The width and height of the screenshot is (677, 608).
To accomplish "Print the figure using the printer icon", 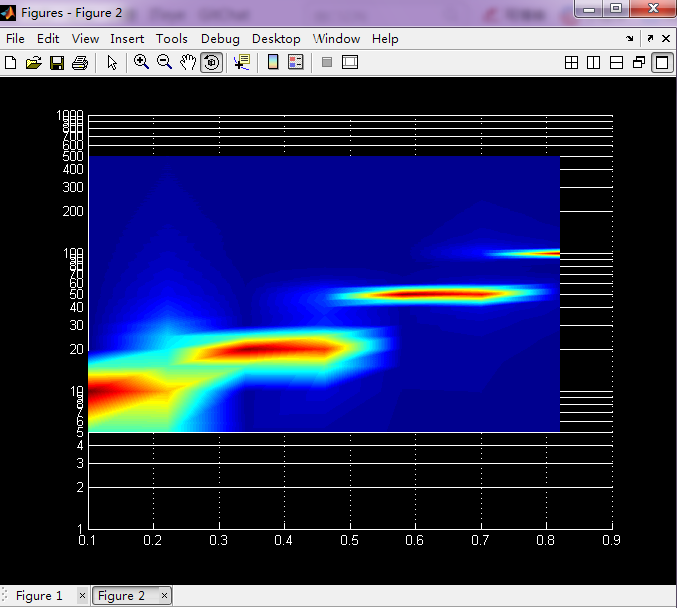I will tap(80, 62).
